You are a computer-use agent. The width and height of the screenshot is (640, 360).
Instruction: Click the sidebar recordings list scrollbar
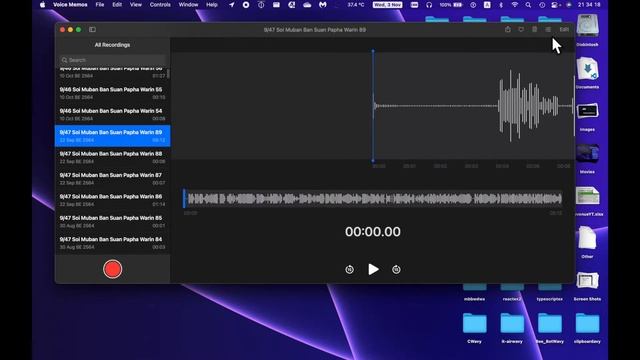click(x=168, y=74)
